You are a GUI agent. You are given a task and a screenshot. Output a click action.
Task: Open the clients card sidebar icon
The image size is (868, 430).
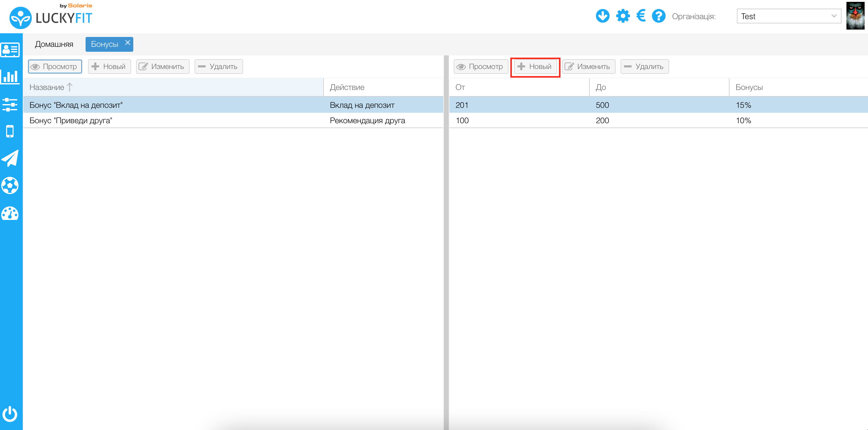[x=10, y=50]
